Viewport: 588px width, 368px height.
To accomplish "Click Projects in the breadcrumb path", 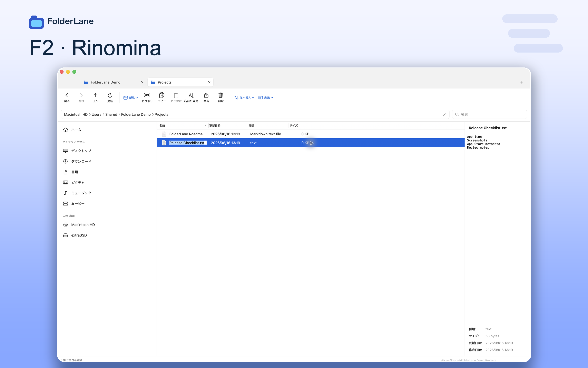I will pos(161,114).
